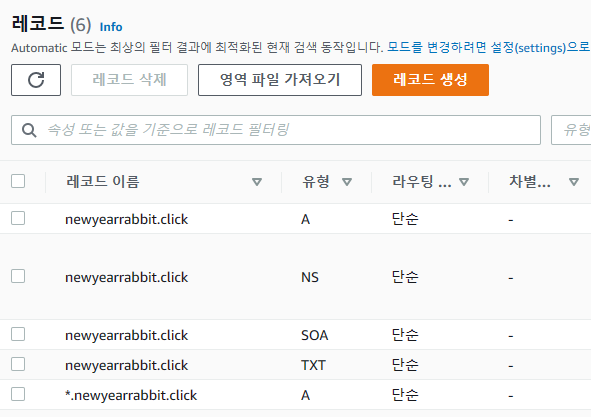Focus the record filter search field

point(276,130)
